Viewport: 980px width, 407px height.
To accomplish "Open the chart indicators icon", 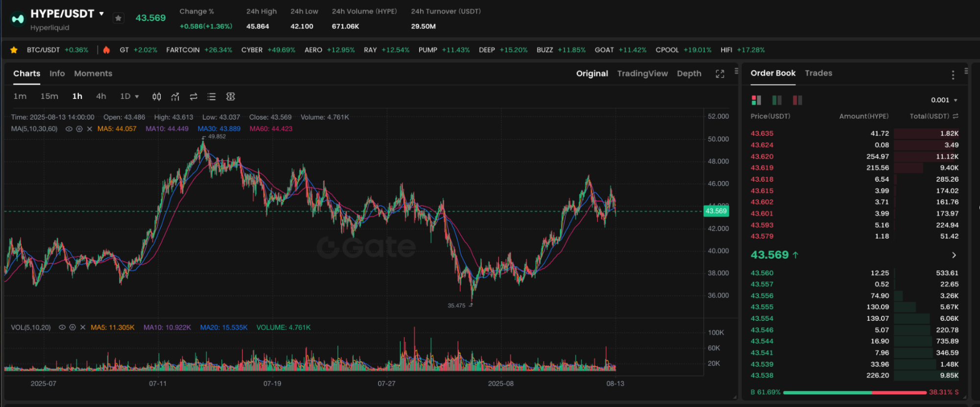I will [x=175, y=96].
